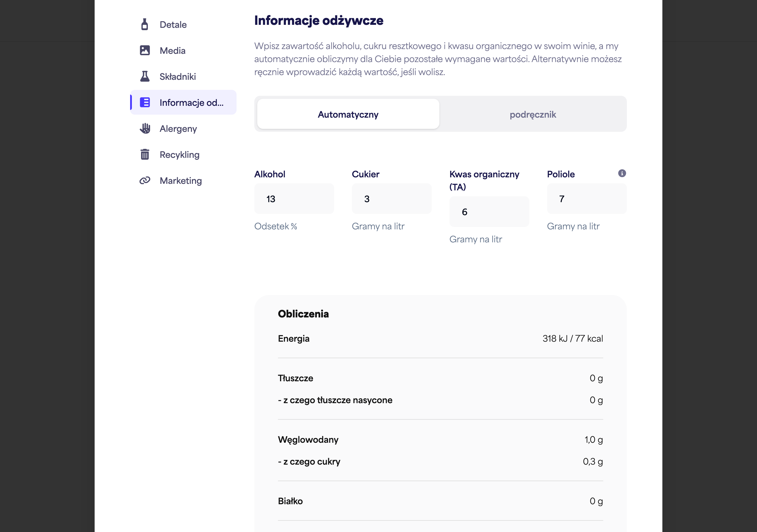Navigate to Marketing section
This screenshot has width=757, height=532.
coord(183,181)
